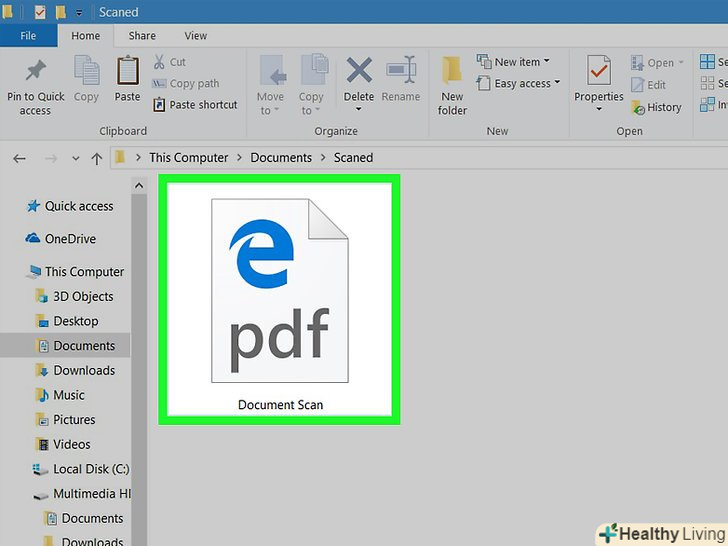Open the New item dropdown

[x=513, y=62]
